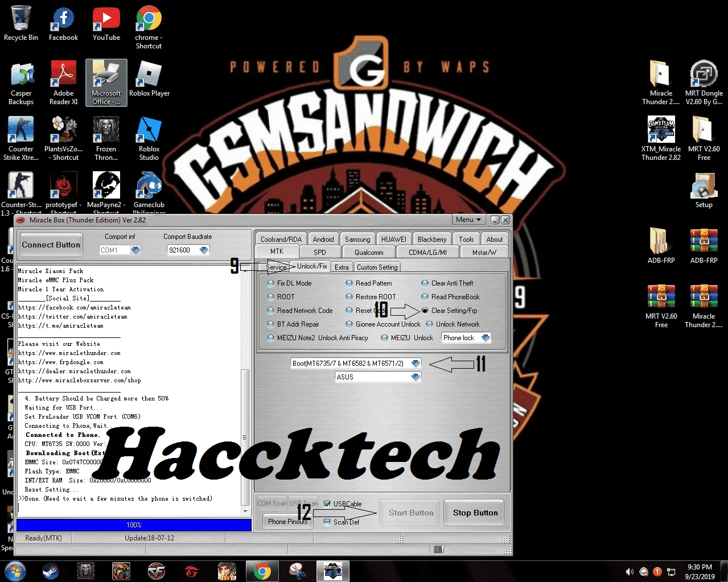Select the Clear Setting/Frp radio button
Viewport: 728px width, 582px height.
pos(425,310)
